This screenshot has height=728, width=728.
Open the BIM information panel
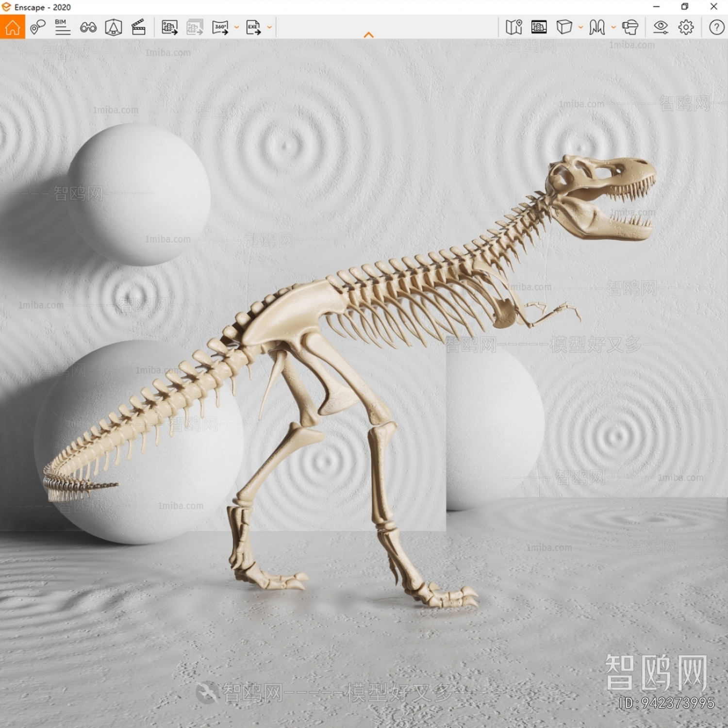pyautogui.click(x=63, y=27)
